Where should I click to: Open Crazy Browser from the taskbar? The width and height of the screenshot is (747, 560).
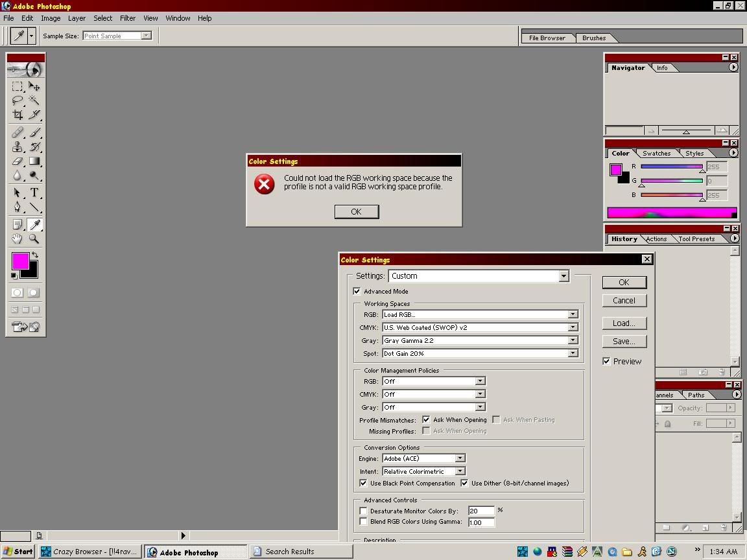coord(89,552)
